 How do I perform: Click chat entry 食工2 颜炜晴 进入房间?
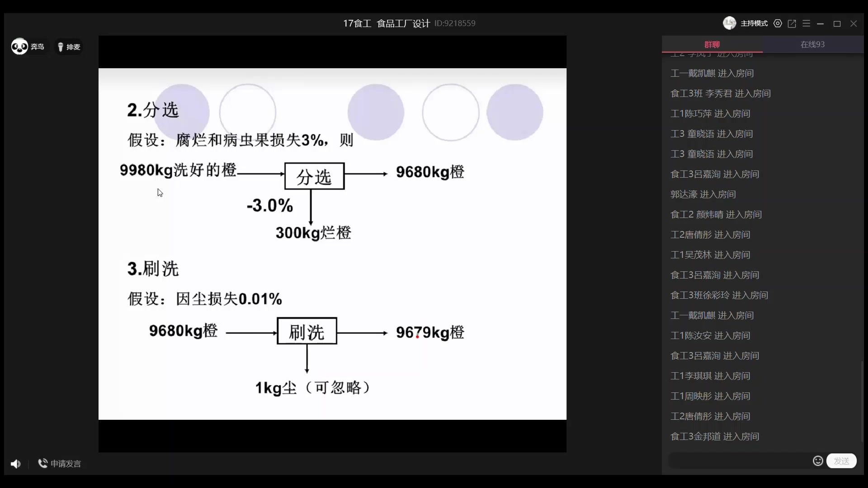tap(716, 215)
